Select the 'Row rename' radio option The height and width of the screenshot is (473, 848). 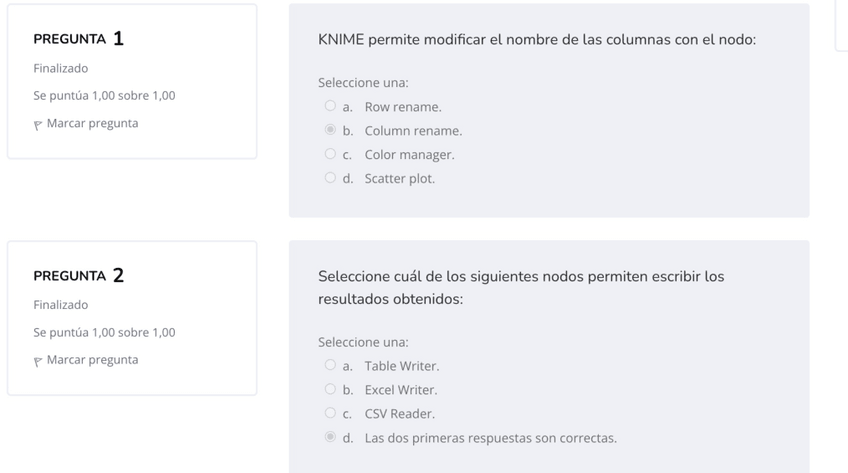click(330, 106)
